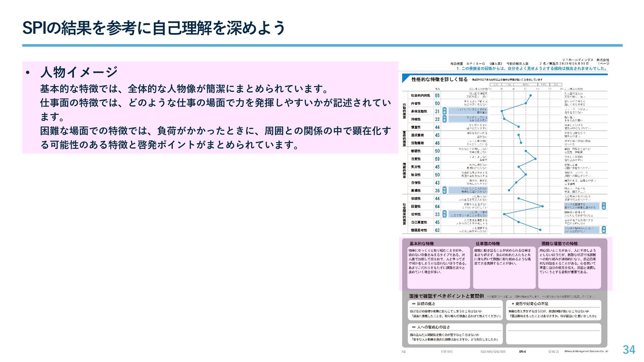Click score 59 for 自責性
Viewport: 644px width, 362px height.
(437, 159)
